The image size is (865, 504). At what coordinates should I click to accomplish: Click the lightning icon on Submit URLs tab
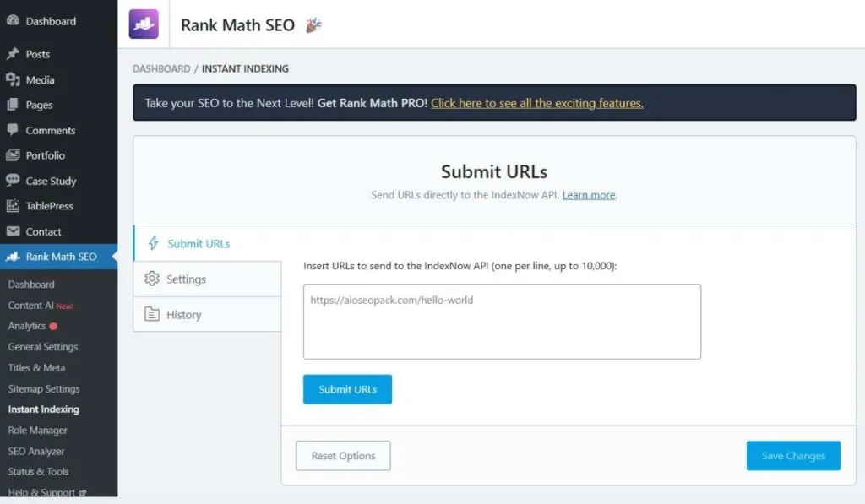[155, 244]
